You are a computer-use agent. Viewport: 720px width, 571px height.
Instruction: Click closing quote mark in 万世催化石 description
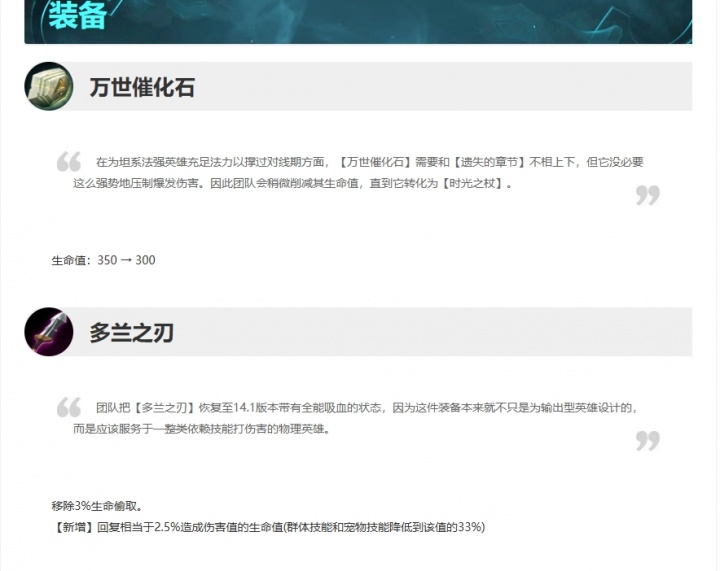point(647,195)
